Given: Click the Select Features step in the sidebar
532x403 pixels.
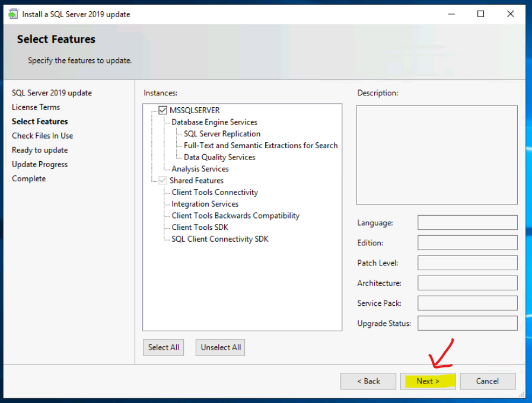Looking at the screenshot, I should pos(40,121).
